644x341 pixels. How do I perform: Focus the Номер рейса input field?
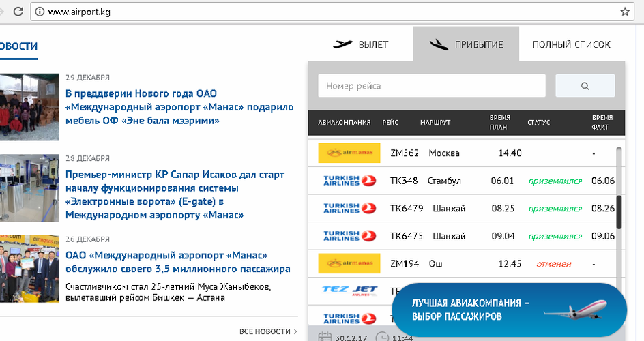click(x=431, y=86)
